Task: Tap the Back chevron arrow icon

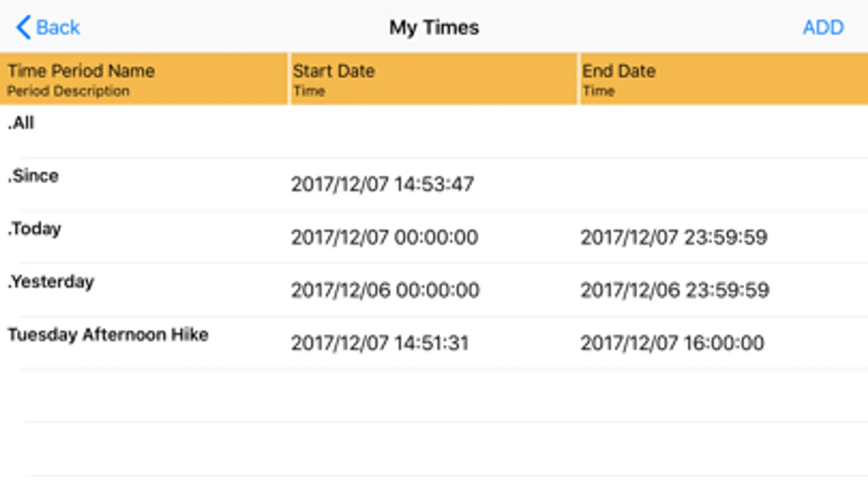Action: 23,27
